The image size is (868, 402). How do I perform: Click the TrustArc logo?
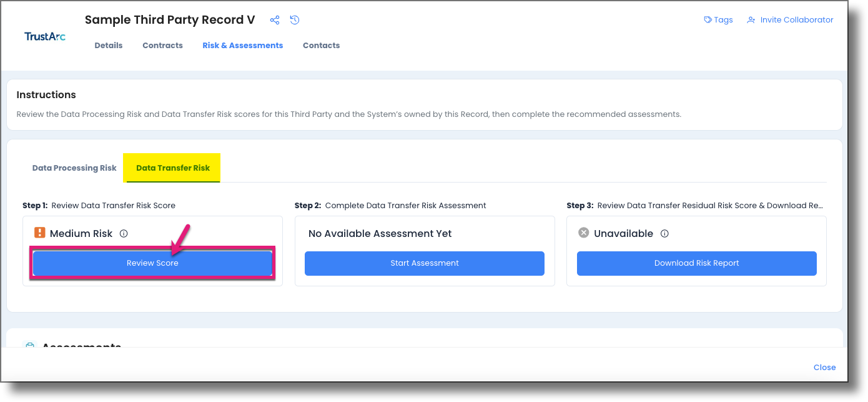tap(44, 36)
